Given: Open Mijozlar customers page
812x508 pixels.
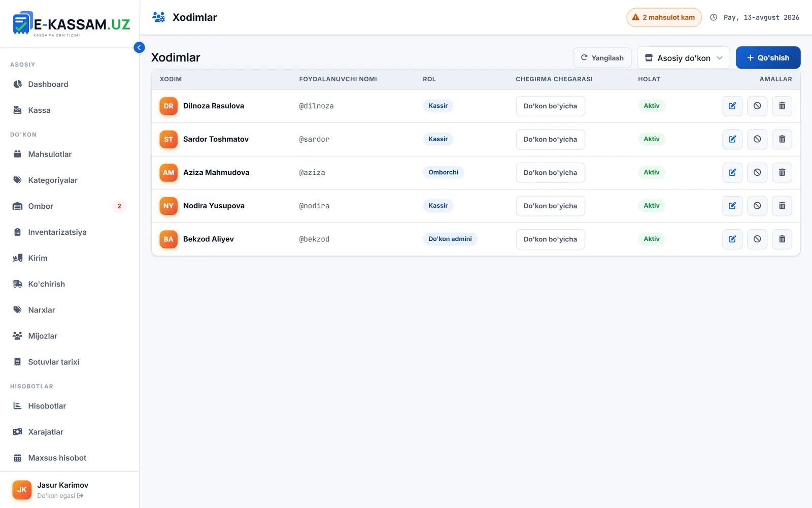Looking at the screenshot, I should point(70,336).
